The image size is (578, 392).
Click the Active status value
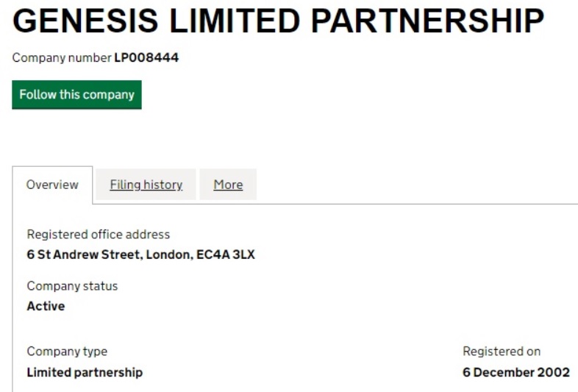[46, 306]
